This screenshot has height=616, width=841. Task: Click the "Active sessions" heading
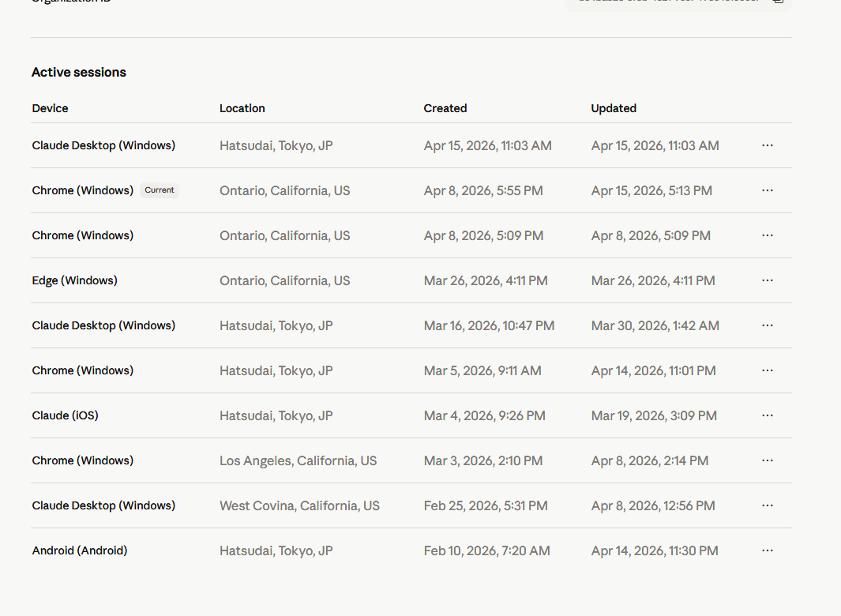pyautogui.click(x=79, y=73)
